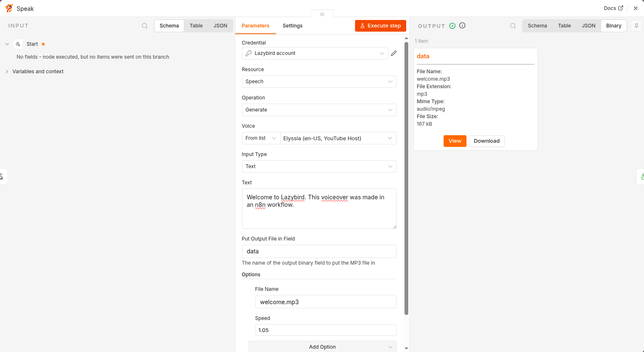Select the Output Binary view tab

click(614, 26)
